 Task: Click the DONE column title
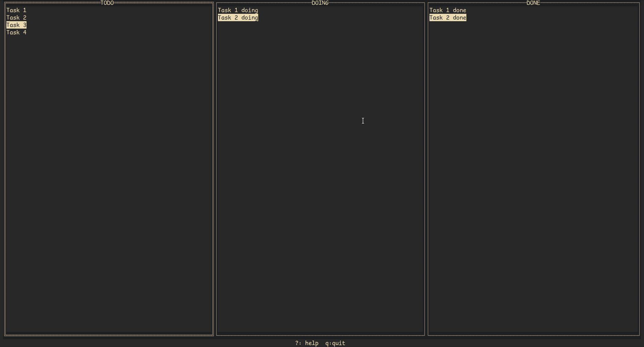point(533,3)
